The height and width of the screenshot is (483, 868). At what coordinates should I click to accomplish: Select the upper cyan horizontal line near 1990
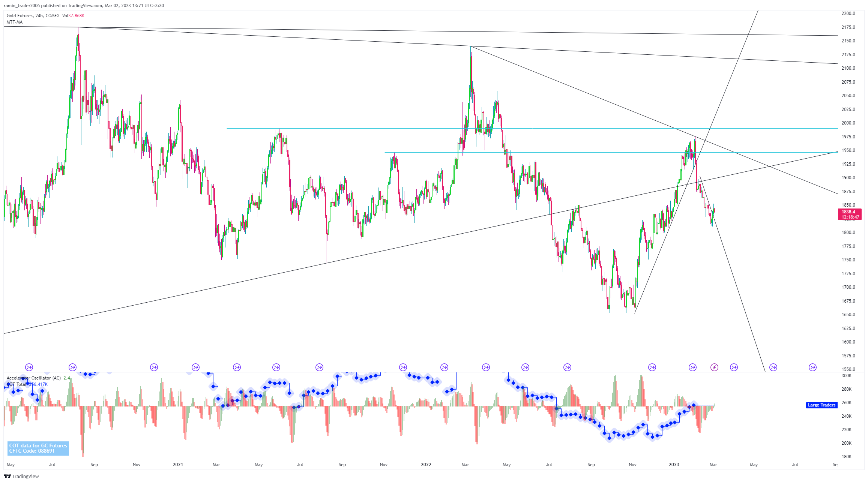pos(532,129)
